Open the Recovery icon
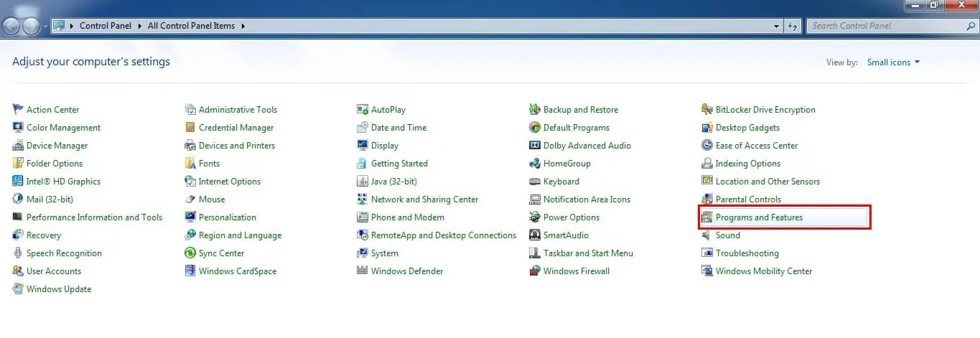Image resolution: width=980 pixels, height=338 pixels. click(x=18, y=235)
